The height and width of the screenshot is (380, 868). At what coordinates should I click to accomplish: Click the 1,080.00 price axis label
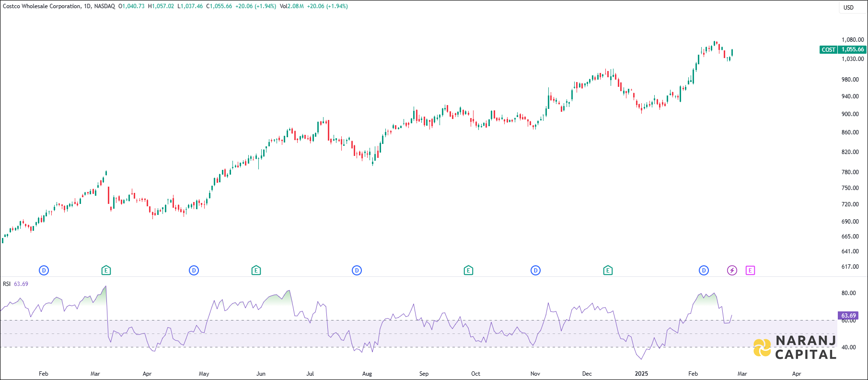tap(853, 40)
